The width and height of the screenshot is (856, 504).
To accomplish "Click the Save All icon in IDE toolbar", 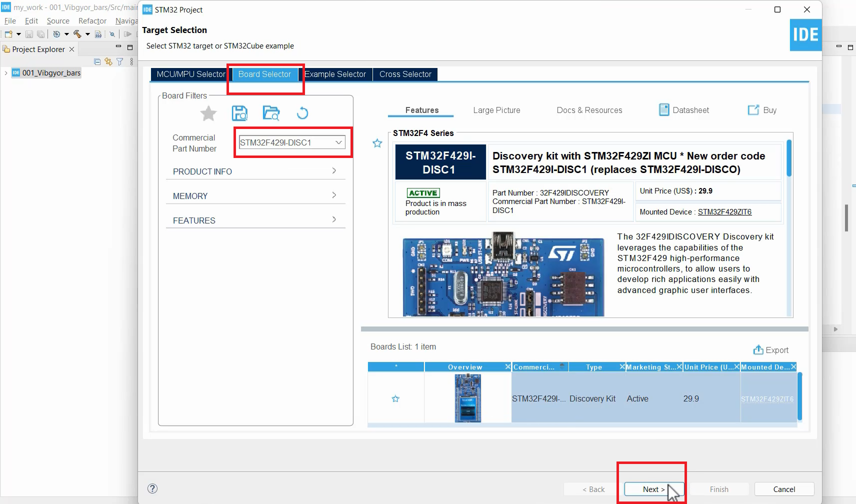I will point(40,34).
